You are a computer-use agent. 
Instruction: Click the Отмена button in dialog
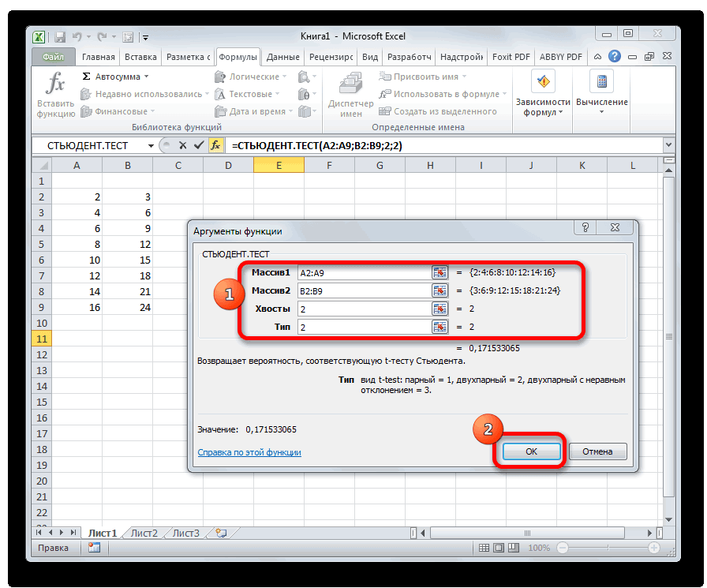[597, 451]
